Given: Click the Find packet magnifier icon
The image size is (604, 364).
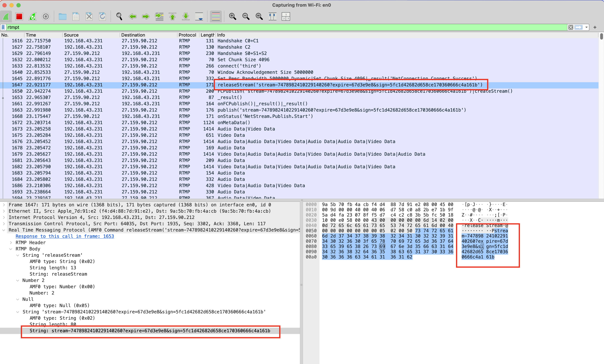Looking at the screenshot, I should point(119,16).
